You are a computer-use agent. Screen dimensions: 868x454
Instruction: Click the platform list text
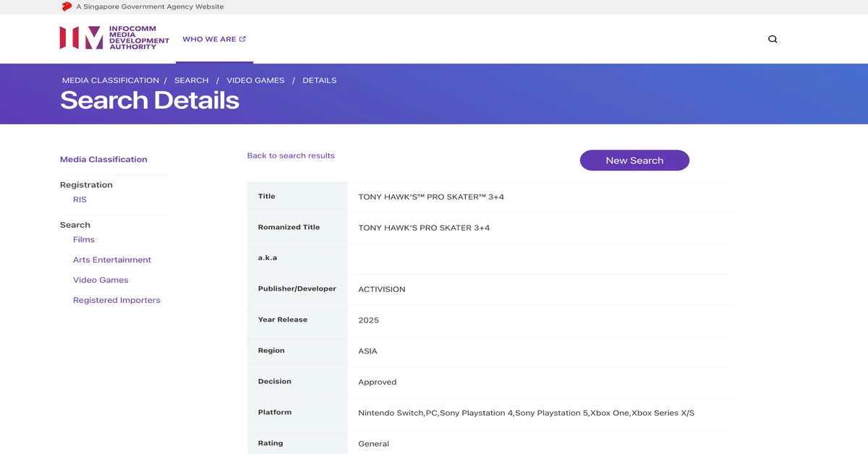click(526, 413)
